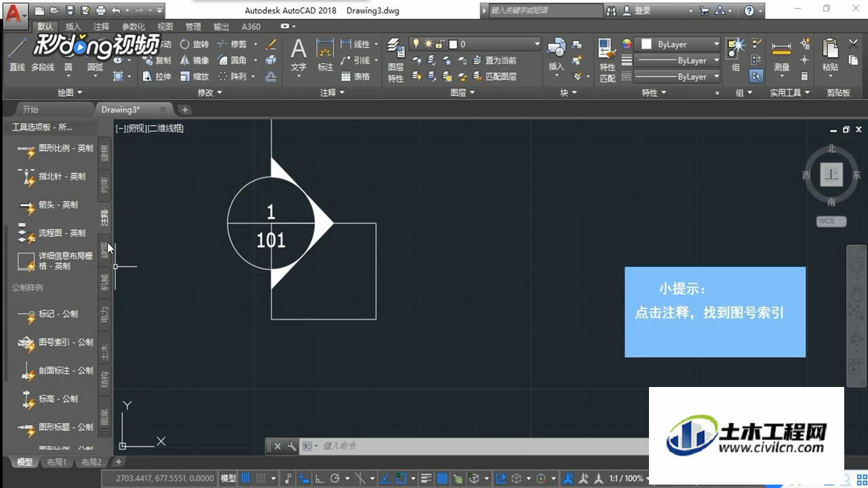Toggle transparency display in status bar
This screenshot has height=488, width=868.
442,479
